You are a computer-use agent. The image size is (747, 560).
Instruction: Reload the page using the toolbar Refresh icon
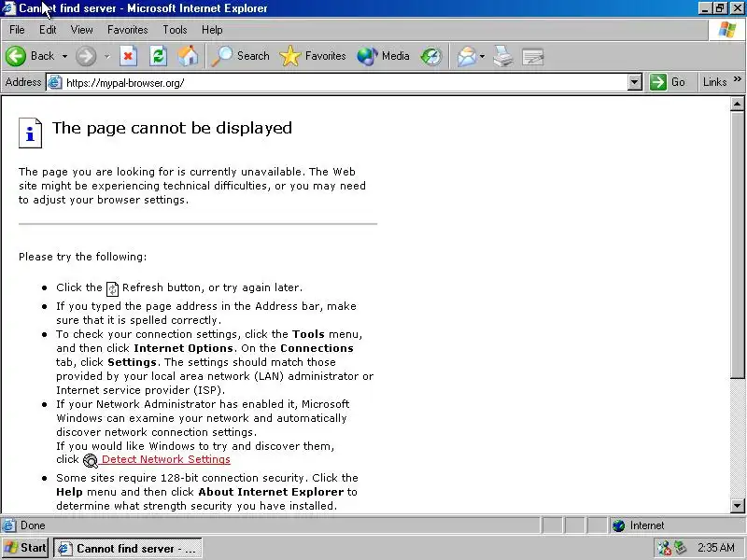pyautogui.click(x=158, y=56)
